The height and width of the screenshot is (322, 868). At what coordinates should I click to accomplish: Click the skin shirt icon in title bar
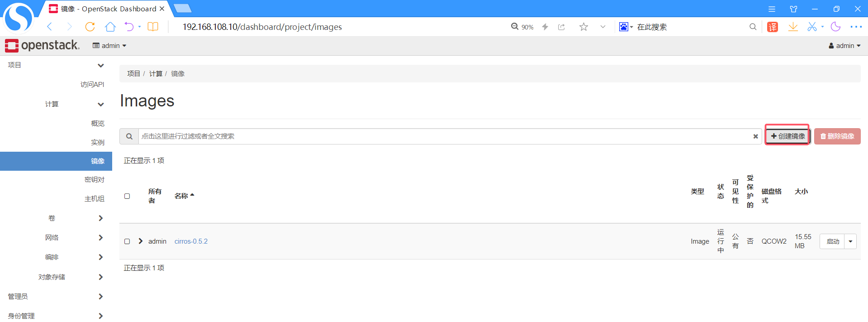(x=793, y=9)
